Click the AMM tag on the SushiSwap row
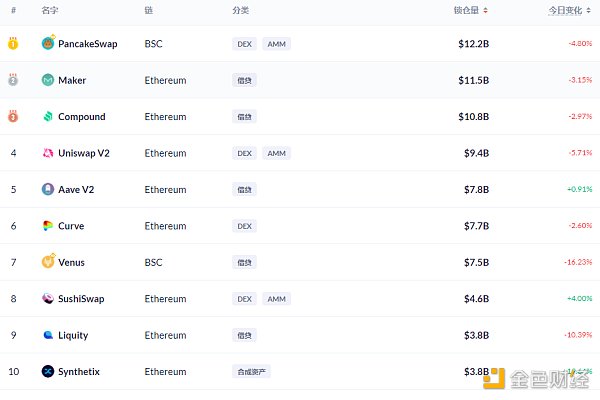The image size is (600, 400). (276, 299)
